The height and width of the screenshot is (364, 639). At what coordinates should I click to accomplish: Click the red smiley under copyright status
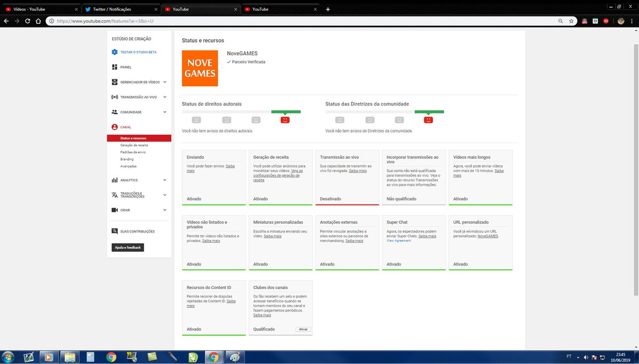pyautogui.click(x=285, y=120)
